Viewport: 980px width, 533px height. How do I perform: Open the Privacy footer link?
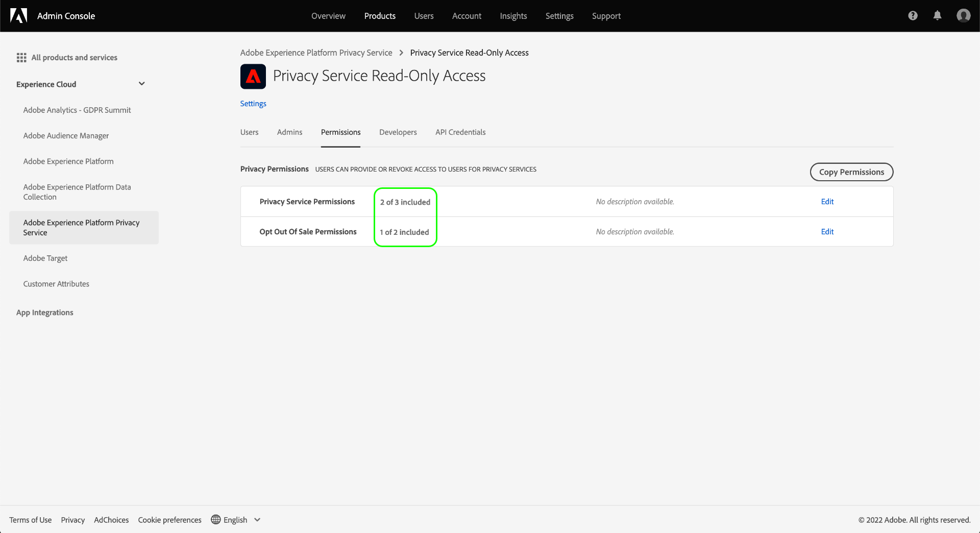73,520
